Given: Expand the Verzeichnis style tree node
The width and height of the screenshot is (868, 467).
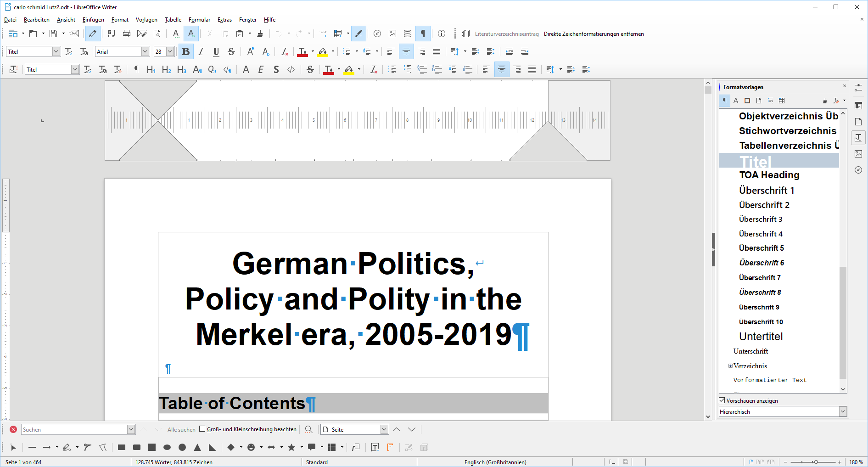Looking at the screenshot, I should [730, 366].
